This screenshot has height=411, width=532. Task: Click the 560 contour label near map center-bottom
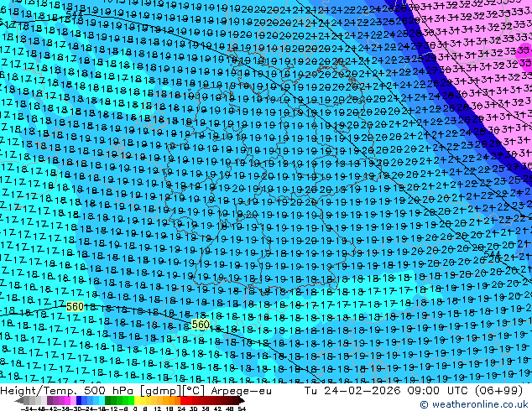201,325
